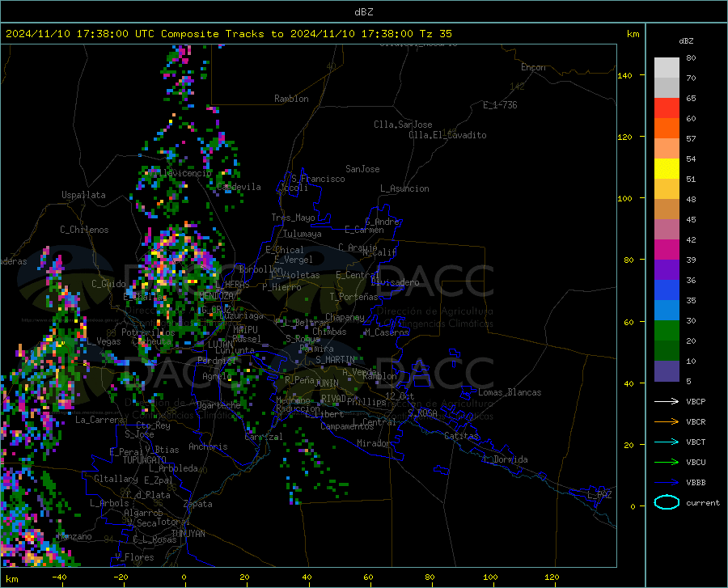Click the blue VBBB arrow legend icon

667,483
